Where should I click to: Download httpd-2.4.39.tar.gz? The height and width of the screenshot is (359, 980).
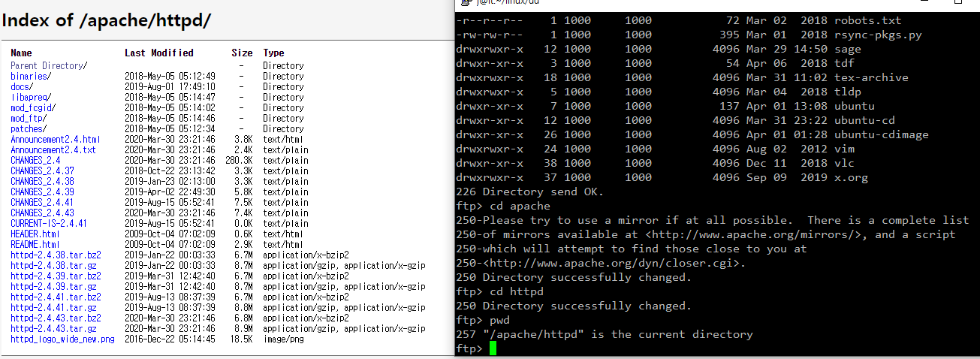53,286
